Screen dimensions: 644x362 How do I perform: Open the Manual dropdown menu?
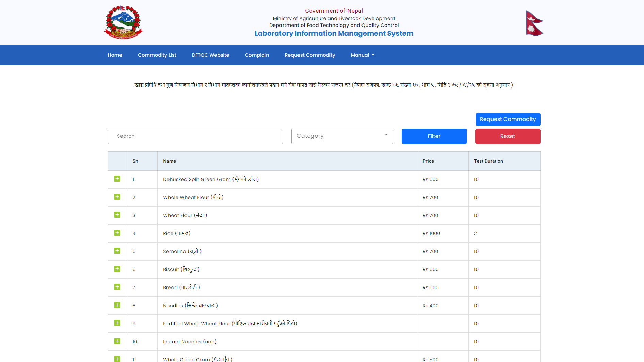(362, 55)
